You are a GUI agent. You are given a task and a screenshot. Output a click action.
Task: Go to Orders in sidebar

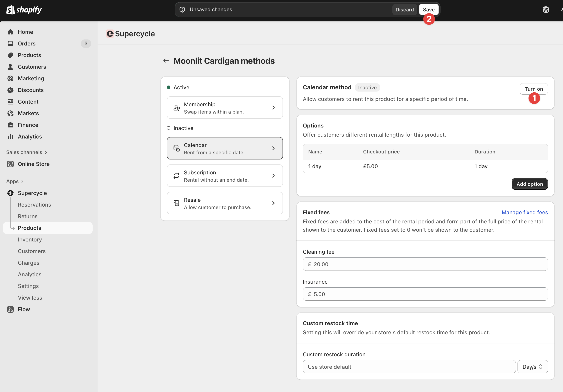[x=27, y=43]
